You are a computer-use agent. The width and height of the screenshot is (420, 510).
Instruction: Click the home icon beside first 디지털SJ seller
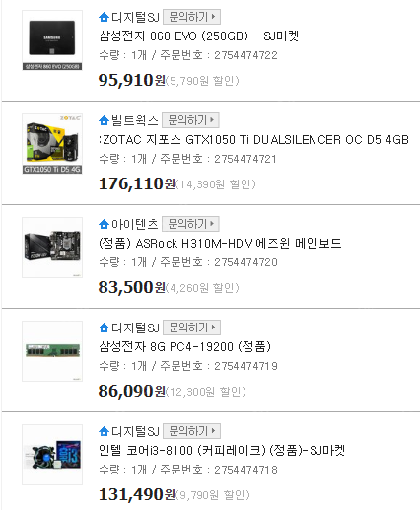coord(104,17)
